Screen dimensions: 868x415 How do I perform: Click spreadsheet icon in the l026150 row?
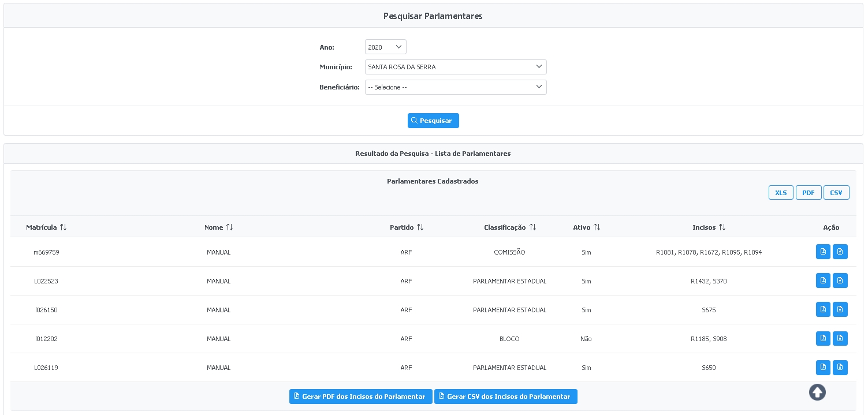[840, 309]
